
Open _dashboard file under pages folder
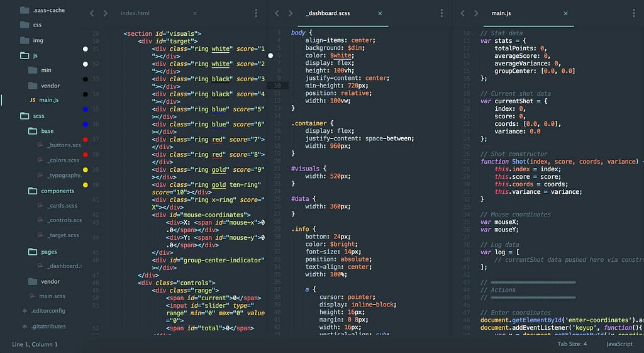point(60,266)
